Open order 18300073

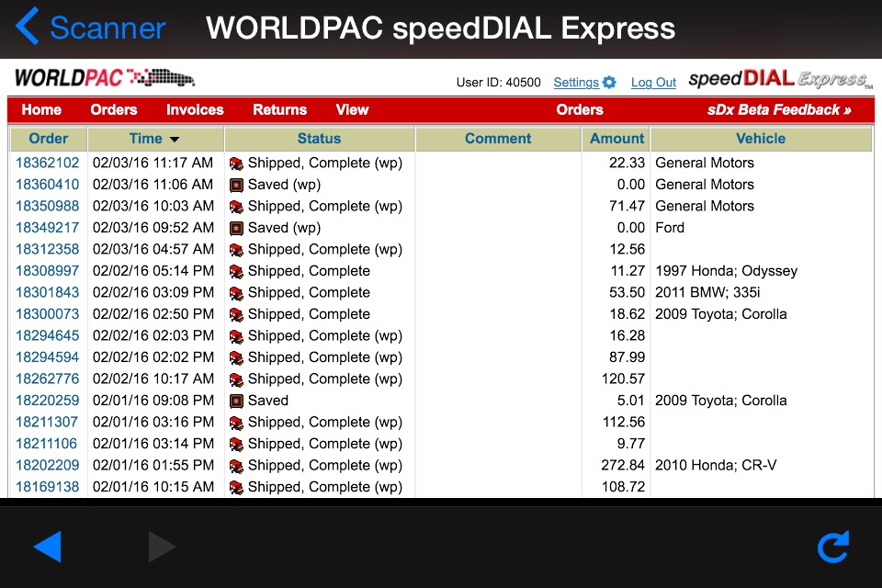pos(47,314)
